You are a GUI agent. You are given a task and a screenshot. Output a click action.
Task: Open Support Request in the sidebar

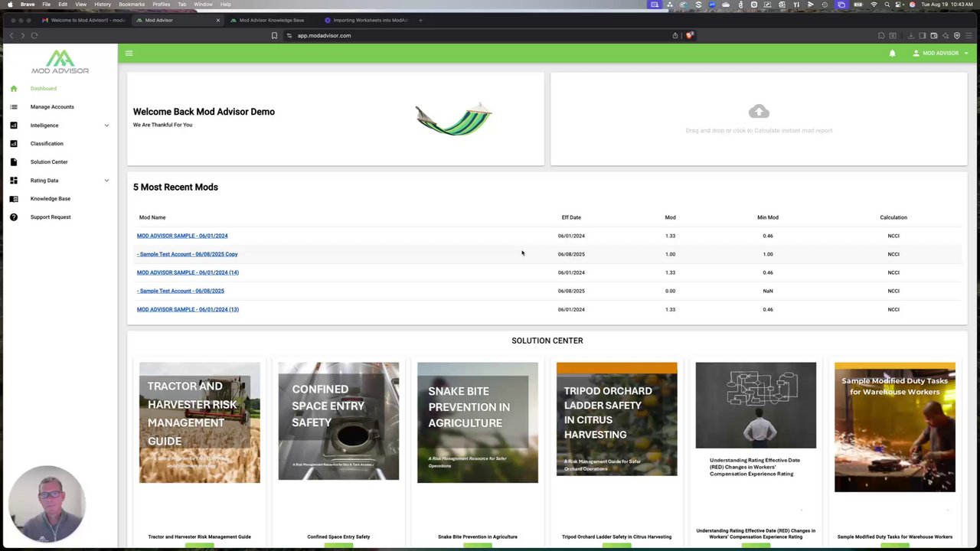(51, 217)
